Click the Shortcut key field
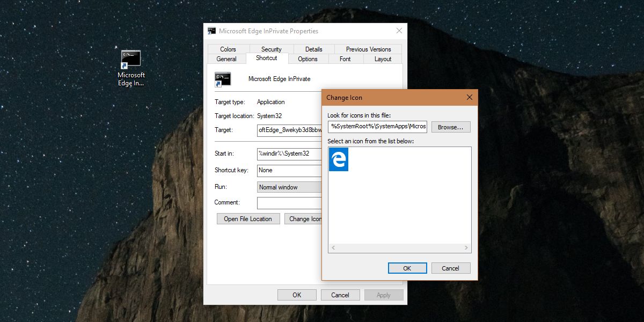 pos(289,170)
